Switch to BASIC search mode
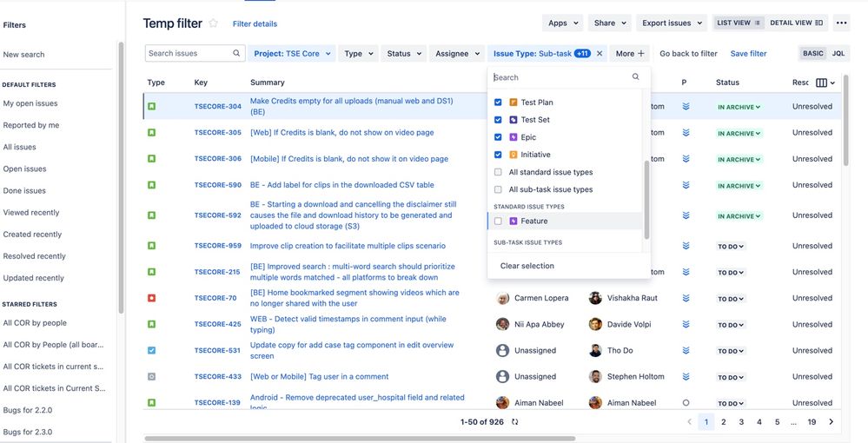This screenshot has height=443, width=868. pos(812,54)
